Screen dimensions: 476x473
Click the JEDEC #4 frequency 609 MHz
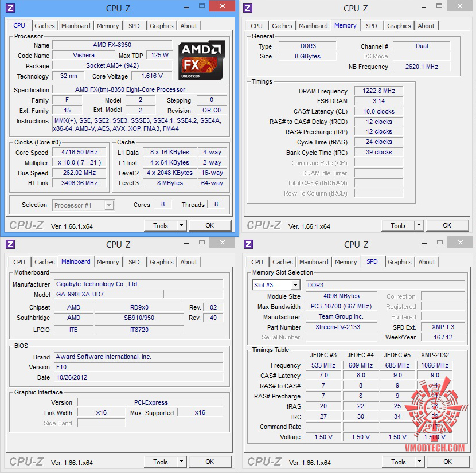[360, 365]
